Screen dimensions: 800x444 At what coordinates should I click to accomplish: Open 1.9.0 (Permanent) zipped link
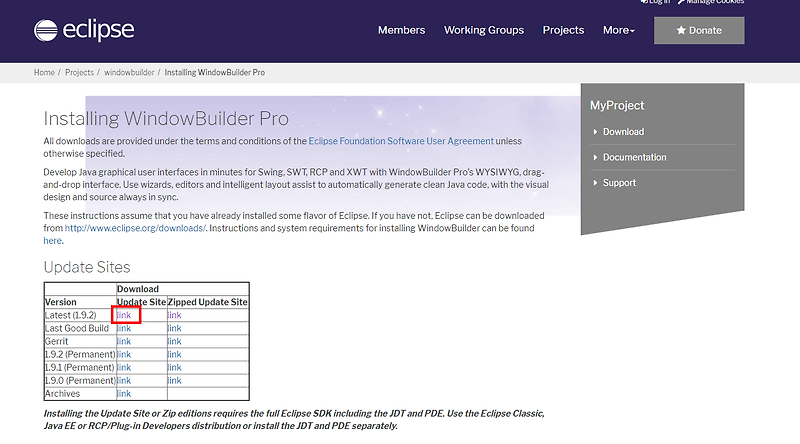pos(174,381)
